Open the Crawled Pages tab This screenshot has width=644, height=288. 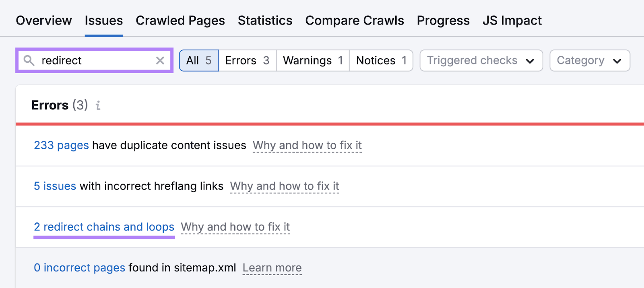pos(180,20)
